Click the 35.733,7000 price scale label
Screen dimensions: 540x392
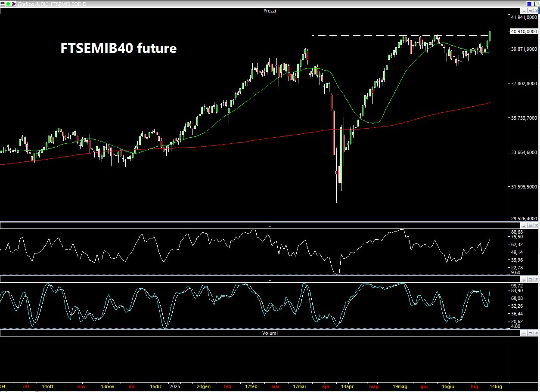523,118
